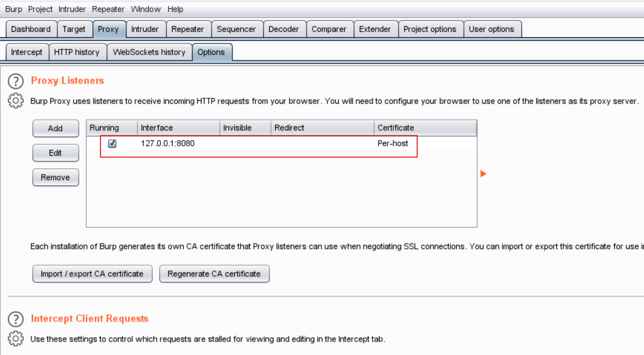Sort by the Redirect column header
Viewport: 644px width, 355px height.
(x=323, y=128)
